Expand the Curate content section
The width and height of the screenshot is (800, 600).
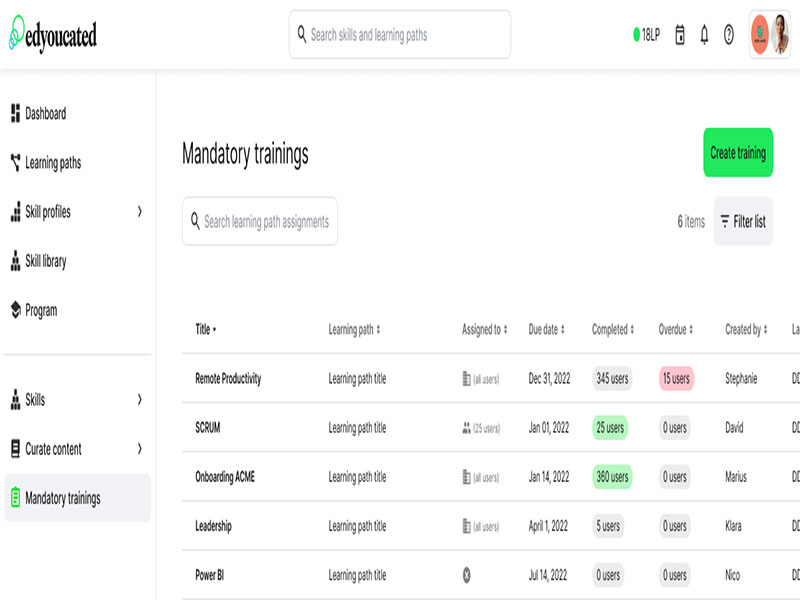tap(139, 449)
